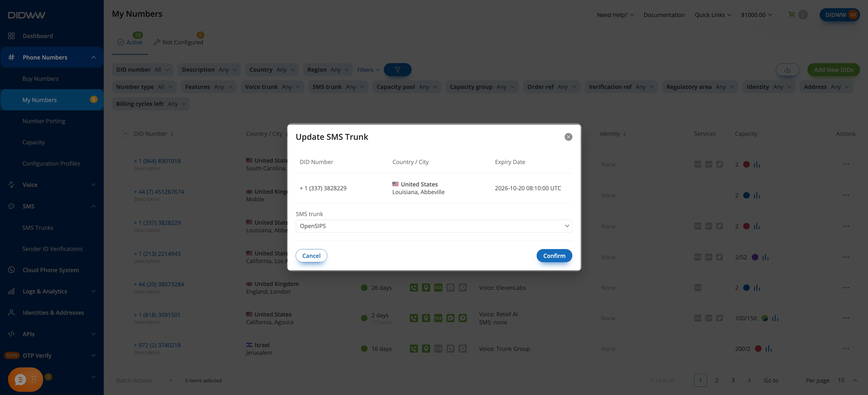868x395 pixels.
Task: Open the shopping cart icon
Action: point(791,15)
